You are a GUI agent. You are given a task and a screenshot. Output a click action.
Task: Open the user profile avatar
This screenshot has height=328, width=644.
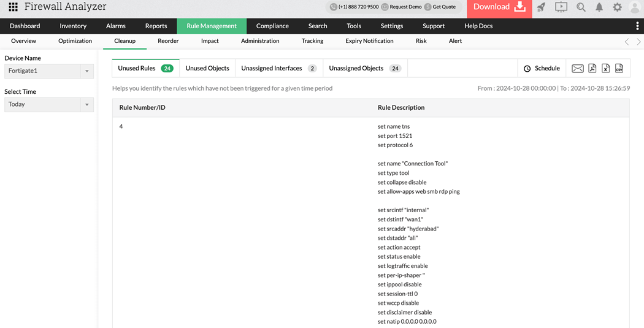pyautogui.click(x=635, y=7)
